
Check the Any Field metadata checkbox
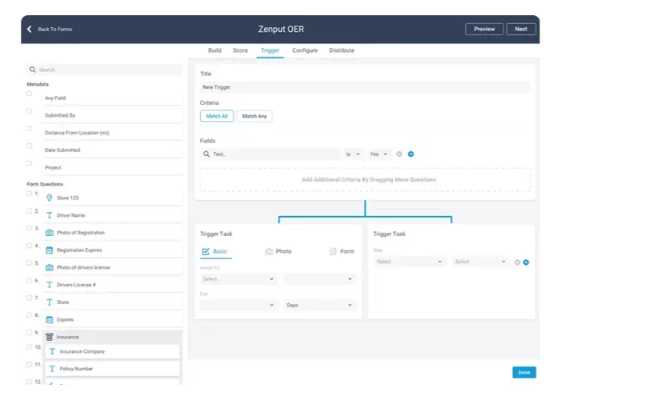29,94
